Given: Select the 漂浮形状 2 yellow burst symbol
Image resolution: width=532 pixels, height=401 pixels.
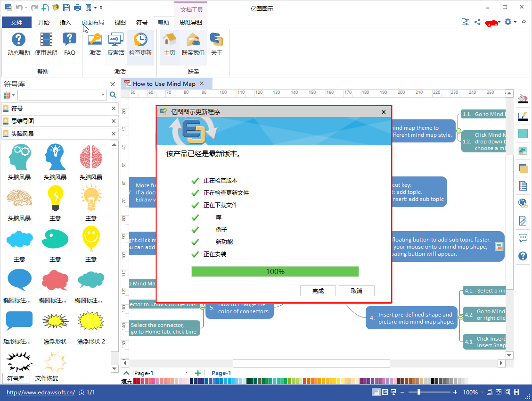Looking at the screenshot, I should (x=91, y=326).
